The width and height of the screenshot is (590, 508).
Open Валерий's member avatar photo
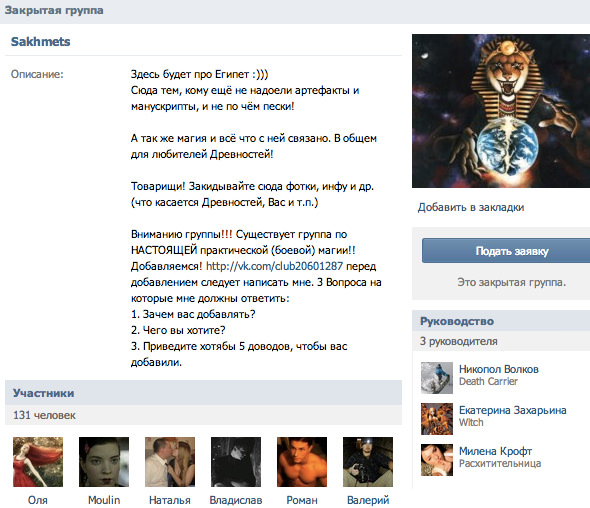coord(368,462)
